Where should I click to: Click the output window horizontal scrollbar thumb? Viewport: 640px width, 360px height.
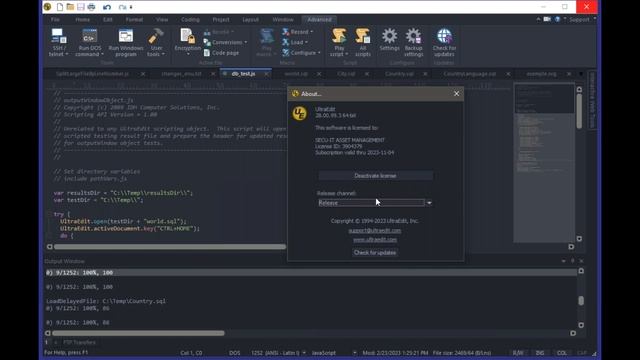138,333
